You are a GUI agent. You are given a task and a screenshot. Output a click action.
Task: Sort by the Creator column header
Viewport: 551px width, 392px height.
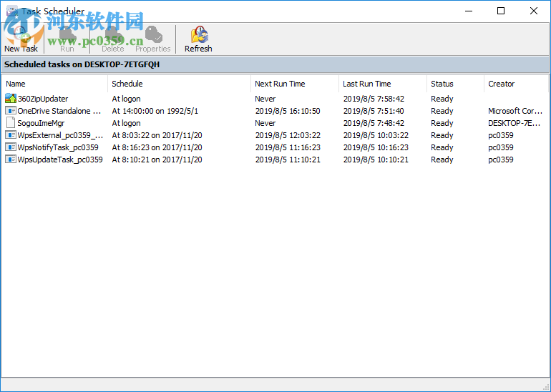click(x=516, y=84)
